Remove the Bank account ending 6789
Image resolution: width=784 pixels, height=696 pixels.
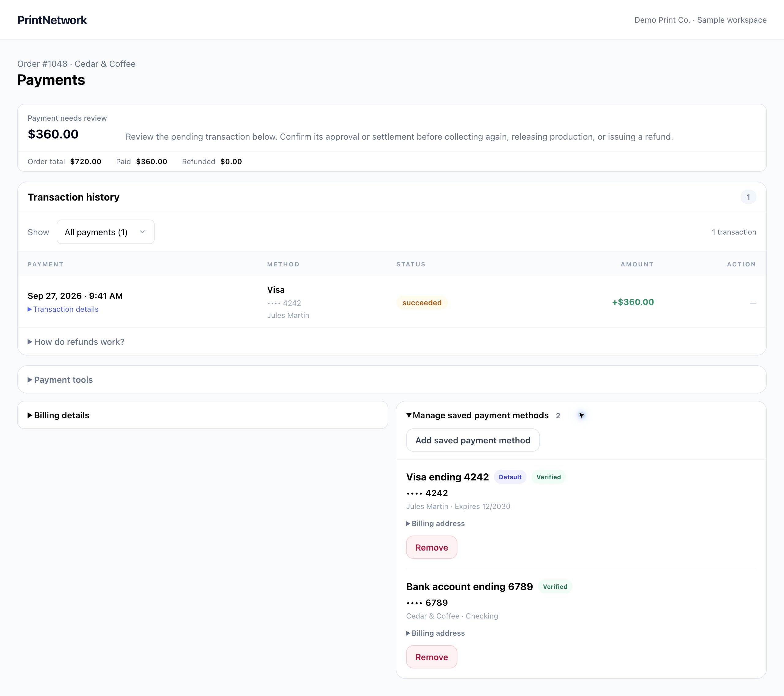(x=432, y=657)
